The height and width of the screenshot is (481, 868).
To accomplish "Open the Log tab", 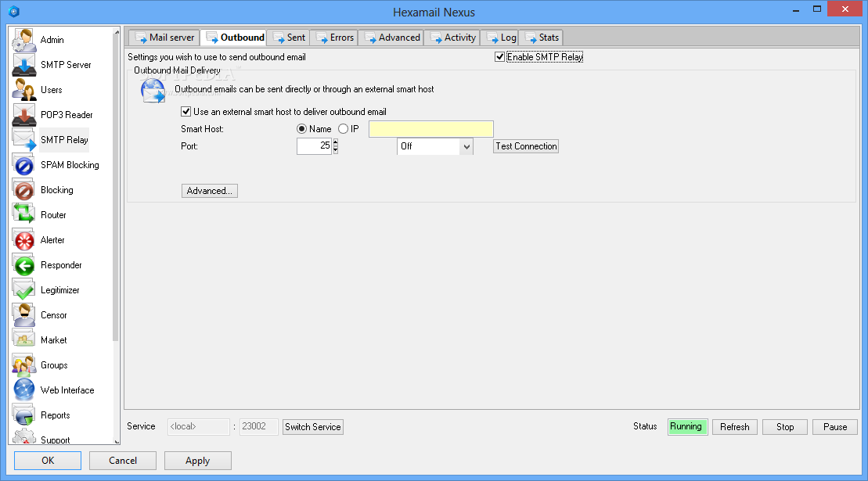I will click(501, 38).
